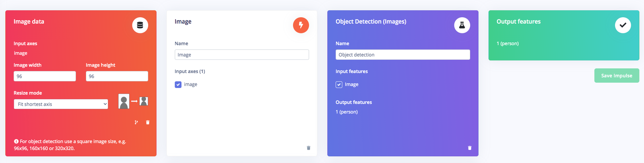
Task: Delete the Image processing block via trash icon
Action: point(309,148)
